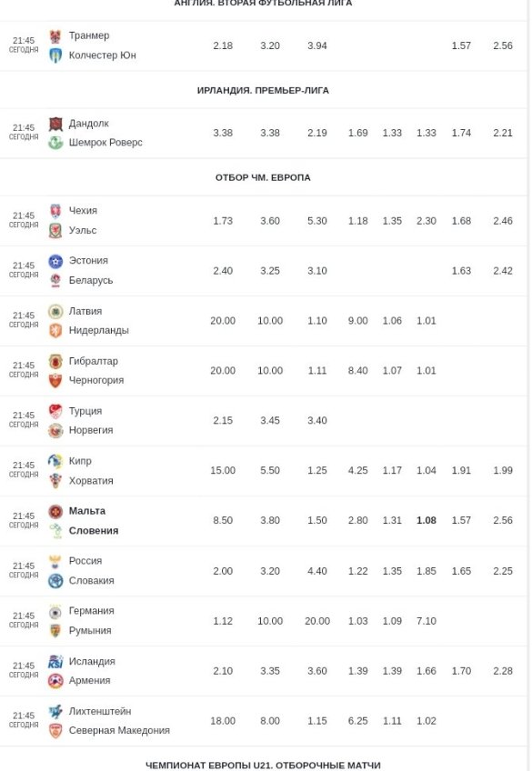Select 2.28 total odds in Исландия row

pos(503,671)
